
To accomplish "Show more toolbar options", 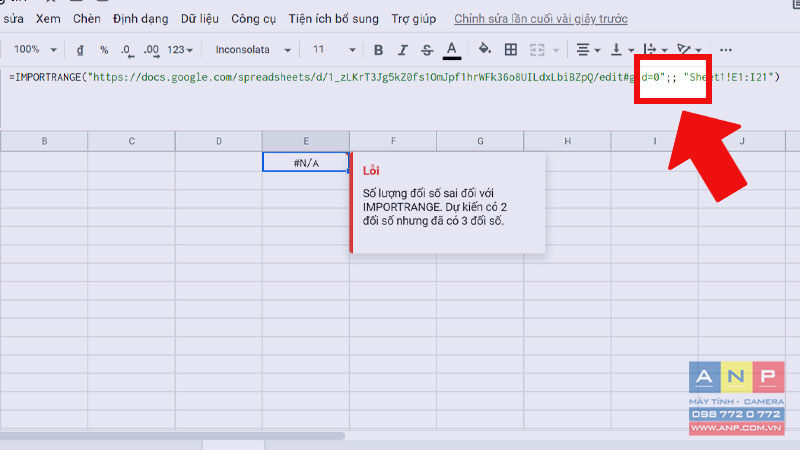I will 726,50.
